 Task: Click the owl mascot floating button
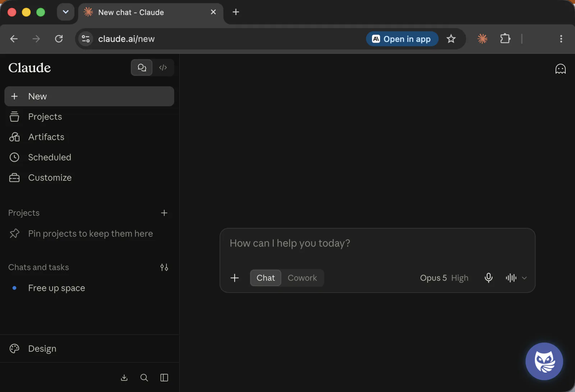544,361
